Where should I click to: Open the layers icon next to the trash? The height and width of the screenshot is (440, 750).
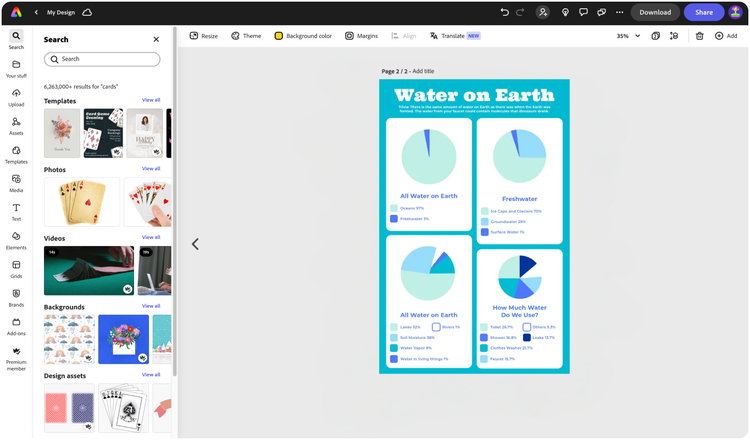(674, 36)
